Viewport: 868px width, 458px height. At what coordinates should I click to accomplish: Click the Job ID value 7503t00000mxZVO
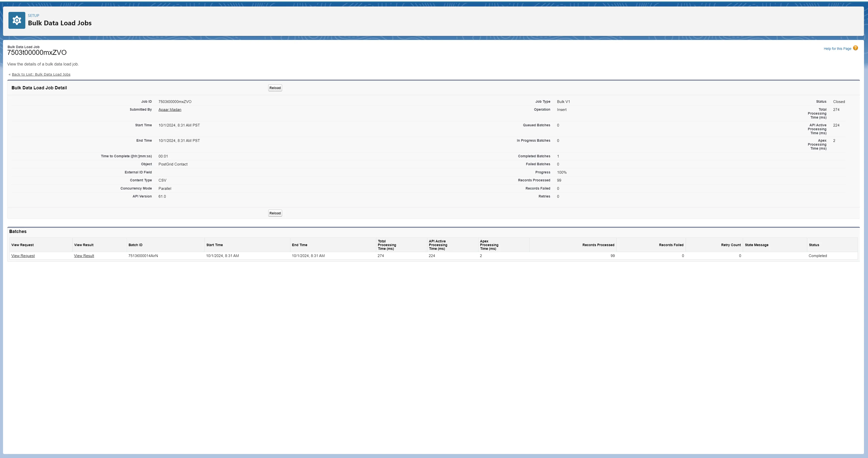click(x=174, y=102)
